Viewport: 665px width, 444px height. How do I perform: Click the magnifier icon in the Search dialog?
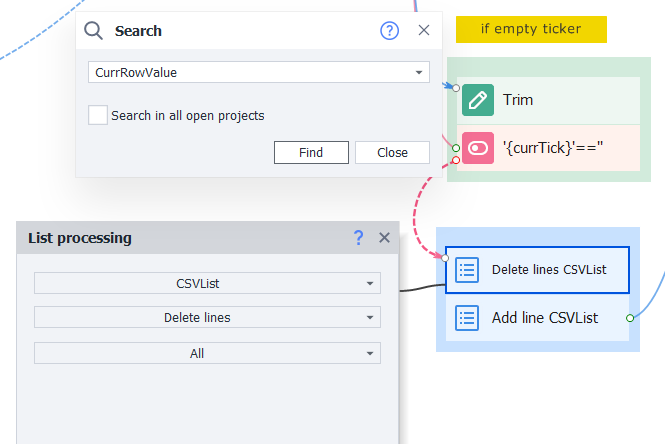click(93, 31)
